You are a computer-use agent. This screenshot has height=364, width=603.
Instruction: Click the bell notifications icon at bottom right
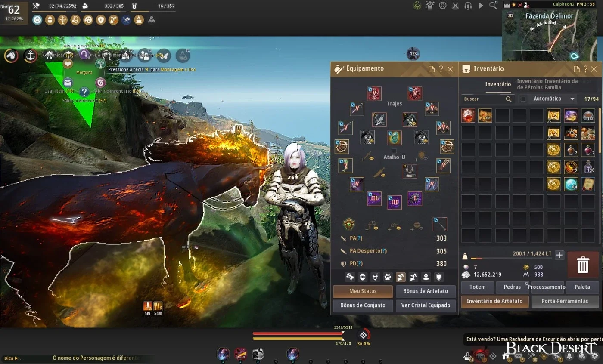pyautogui.click(x=570, y=356)
